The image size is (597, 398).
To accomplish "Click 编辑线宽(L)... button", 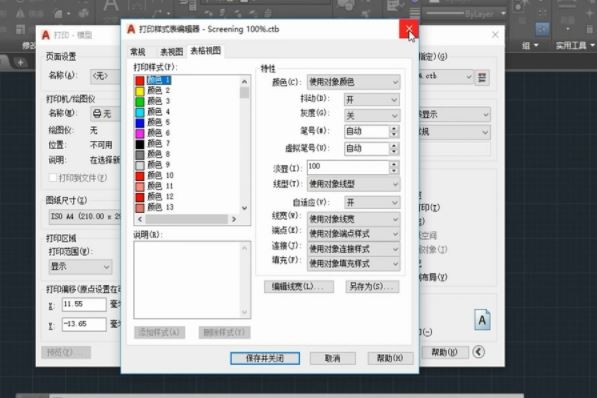I will (x=299, y=287).
